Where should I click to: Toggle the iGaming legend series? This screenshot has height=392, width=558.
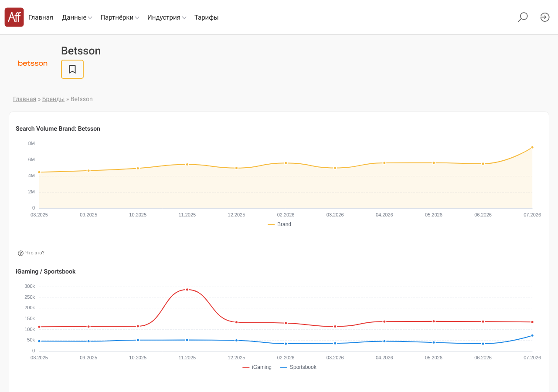[x=257, y=367]
